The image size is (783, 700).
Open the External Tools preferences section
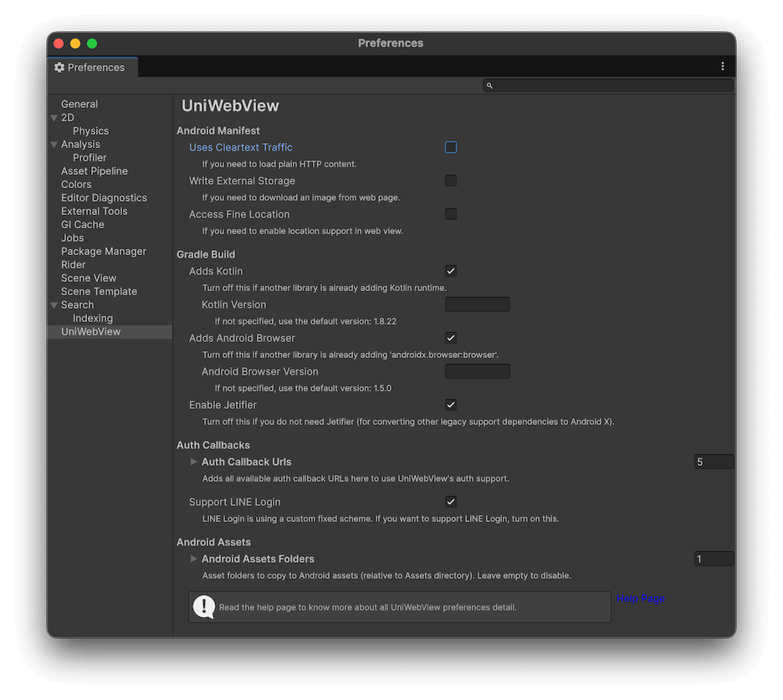(x=94, y=211)
